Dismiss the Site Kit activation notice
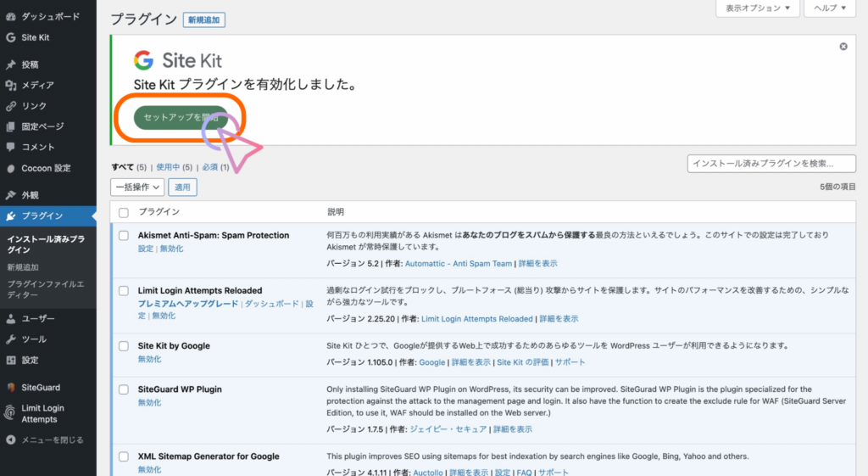This screenshot has height=476, width=868. (843, 47)
